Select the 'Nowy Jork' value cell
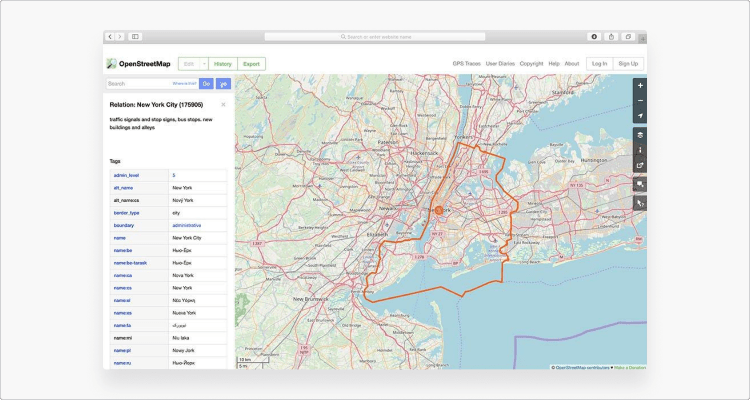The height and width of the screenshot is (400, 750). [x=198, y=350]
